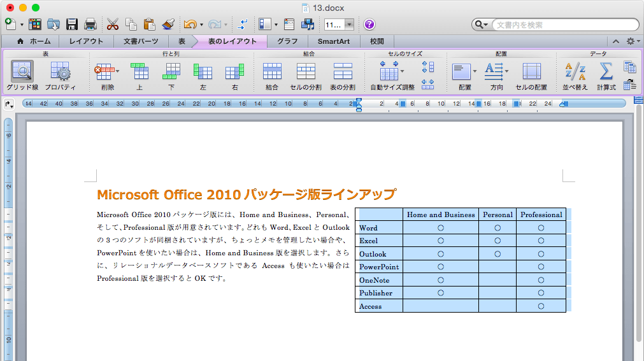Select the format painter brush icon
Screen dimensions: 644x361
click(x=168, y=24)
